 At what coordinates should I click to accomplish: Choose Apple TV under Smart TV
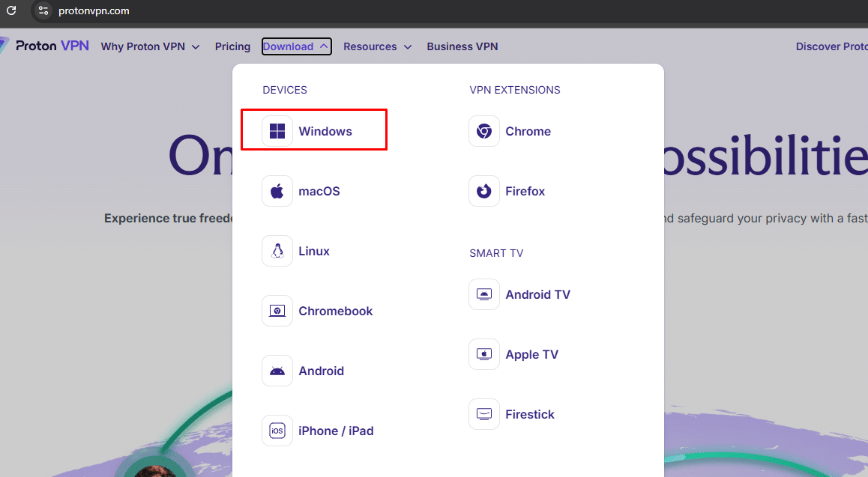coord(514,354)
